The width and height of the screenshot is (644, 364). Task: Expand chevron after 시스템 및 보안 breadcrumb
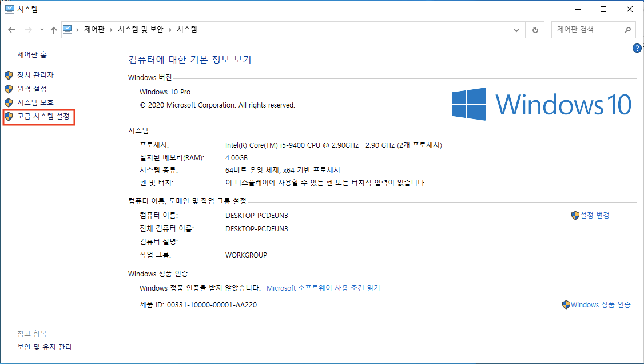click(x=170, y=30)
